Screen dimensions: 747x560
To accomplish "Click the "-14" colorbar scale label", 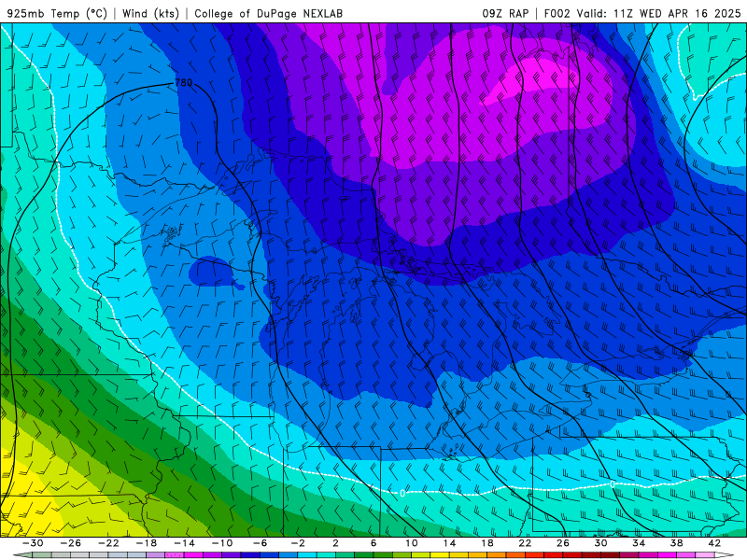I will (x=184, y=543).
